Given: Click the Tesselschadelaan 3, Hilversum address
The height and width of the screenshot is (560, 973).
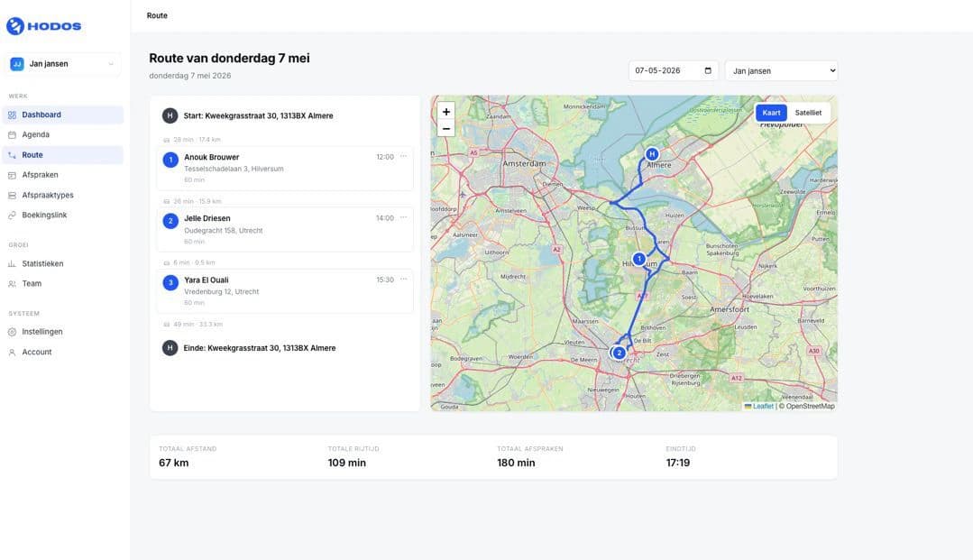Looking at the screenshot, I should click(234, 169).
